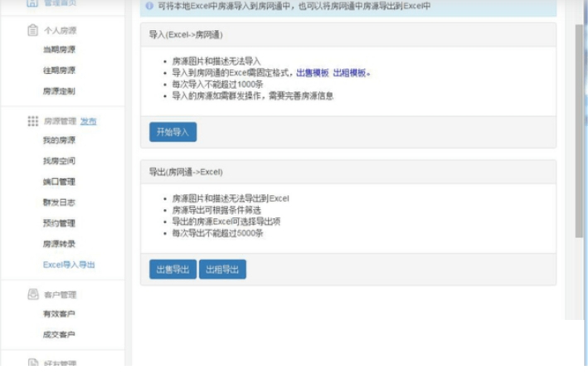Click the 导出(房网通->Excel) panel header
This screenshot has height=384, width=588.
pyautogui.click(x=348, y=172)
